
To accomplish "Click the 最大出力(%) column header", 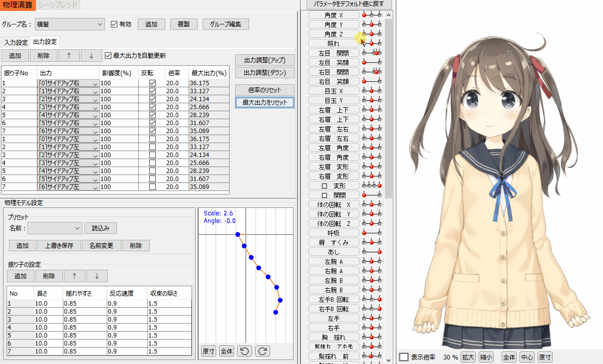I will (x=209, y=73).
